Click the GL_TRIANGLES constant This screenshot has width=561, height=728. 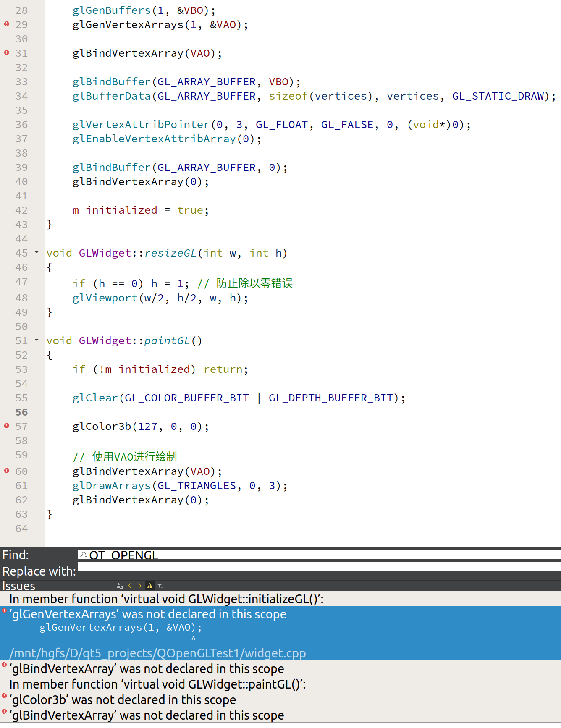tap(197, 486)
